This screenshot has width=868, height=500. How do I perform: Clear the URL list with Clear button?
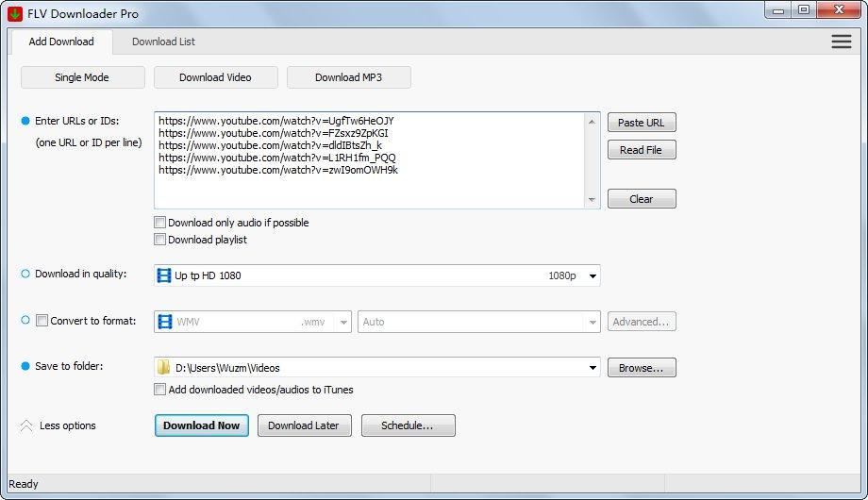(x=642, y=199)
